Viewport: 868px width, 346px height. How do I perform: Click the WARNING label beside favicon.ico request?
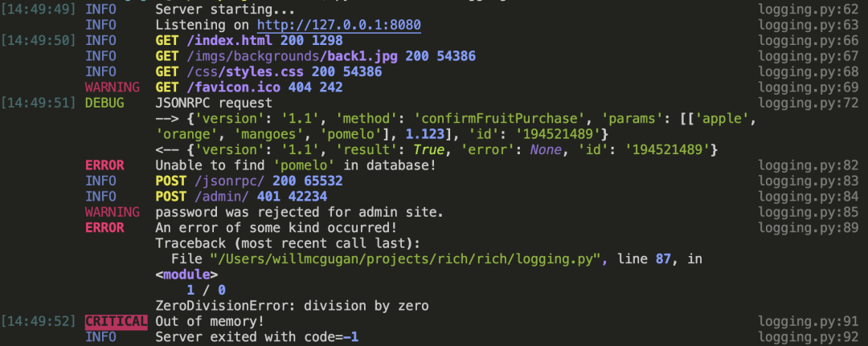[x=113, y=88]
